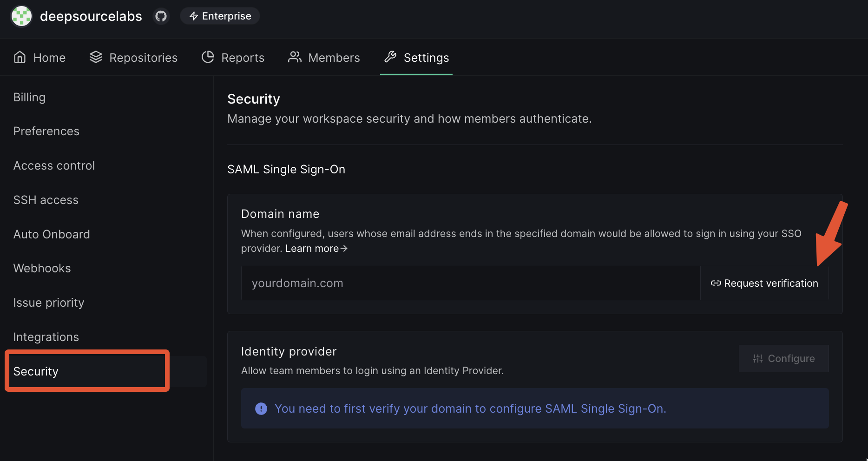Click the Reports pie chart icon
This screenshot has height=461, width=868.
[208, 57]
